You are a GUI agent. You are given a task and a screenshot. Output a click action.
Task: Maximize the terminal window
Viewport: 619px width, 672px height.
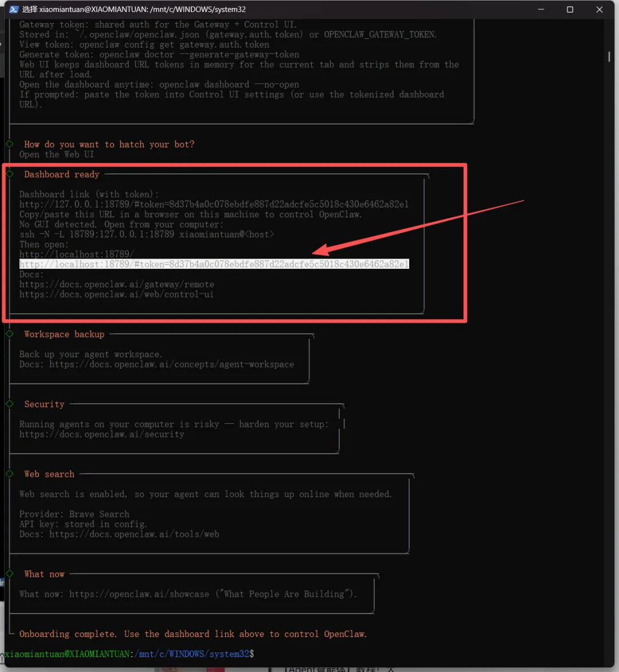(570, 9)
